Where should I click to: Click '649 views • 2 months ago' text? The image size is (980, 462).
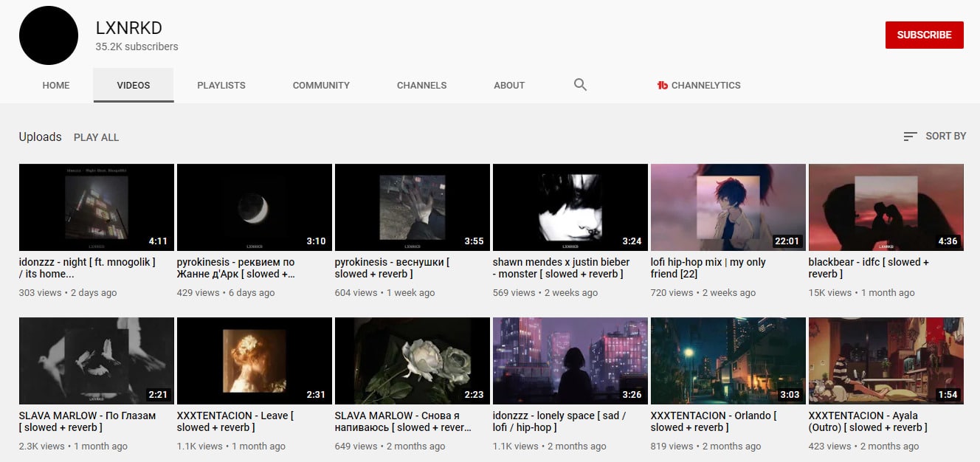coord(390,447)
